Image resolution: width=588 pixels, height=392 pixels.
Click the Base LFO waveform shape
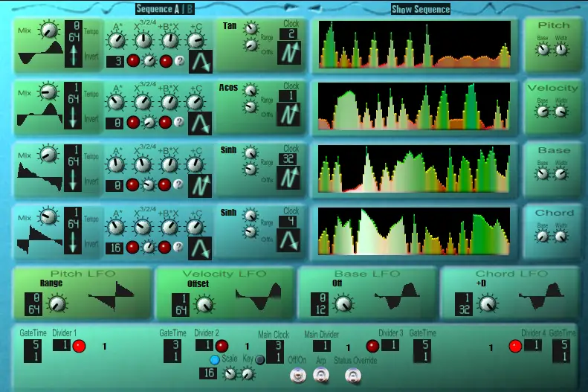coord(397,296)
